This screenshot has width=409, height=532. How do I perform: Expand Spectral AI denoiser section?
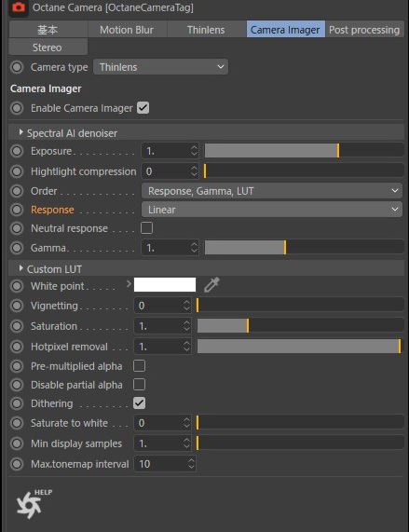(x=21, y=132)
